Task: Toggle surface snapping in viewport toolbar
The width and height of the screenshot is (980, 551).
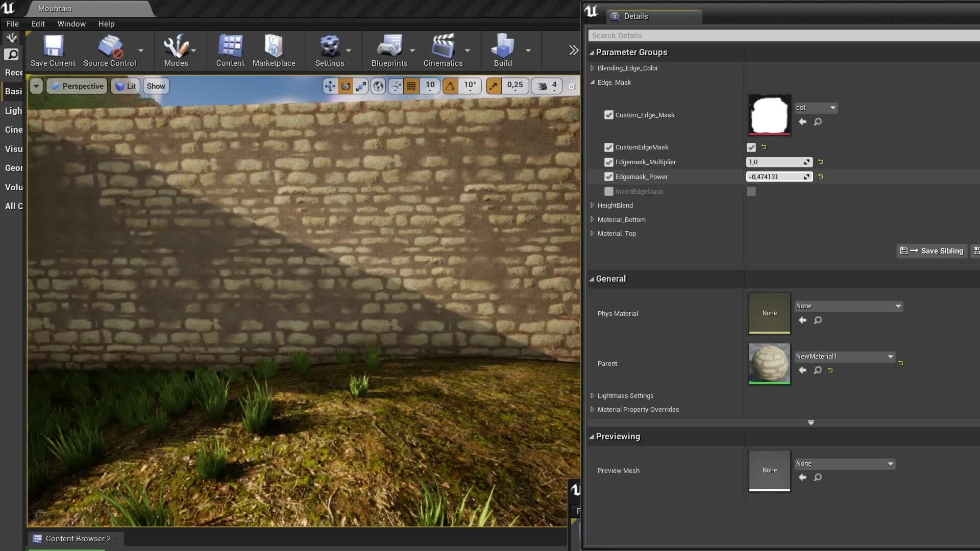Action: point(396,86)
